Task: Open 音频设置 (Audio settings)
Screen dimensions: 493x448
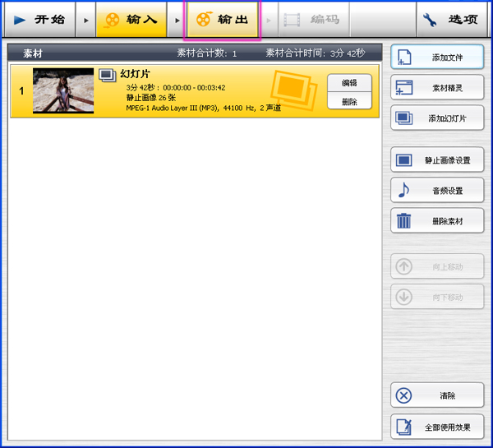Action: (x=437, y=190)
